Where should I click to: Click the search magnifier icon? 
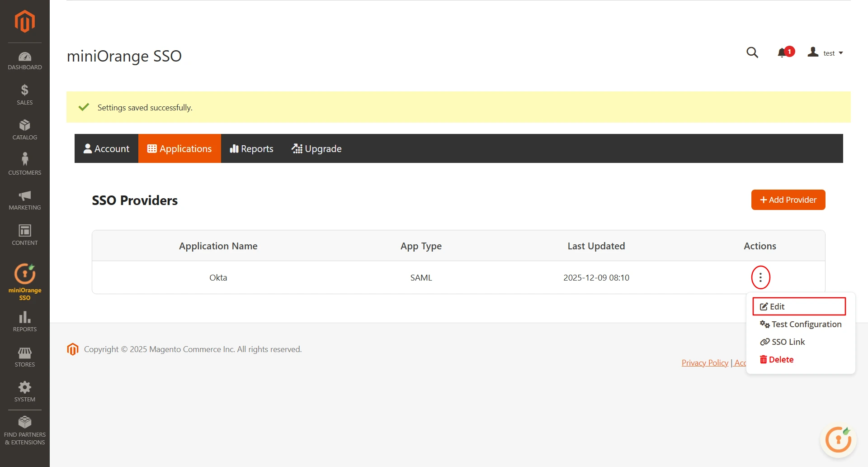click(752, 52)
